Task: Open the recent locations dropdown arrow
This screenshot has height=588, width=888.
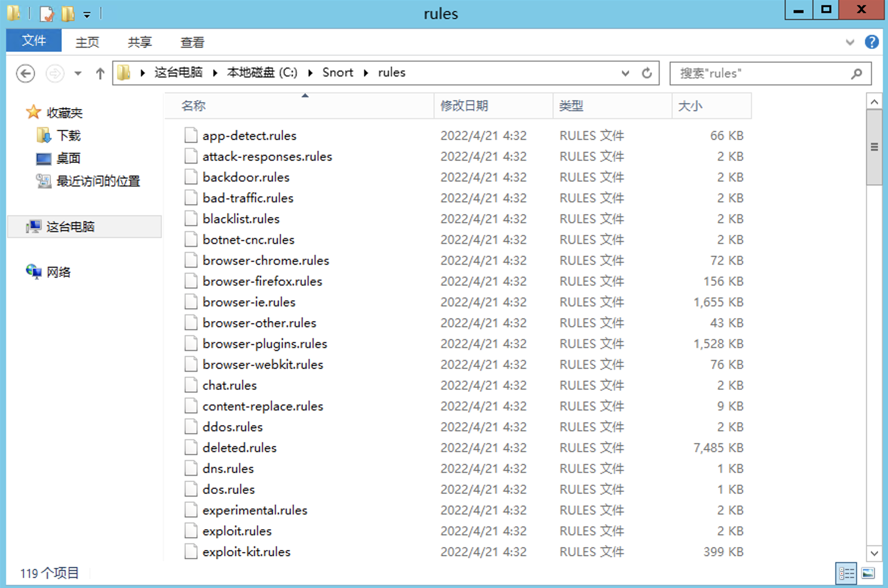Action: [78, 73]
